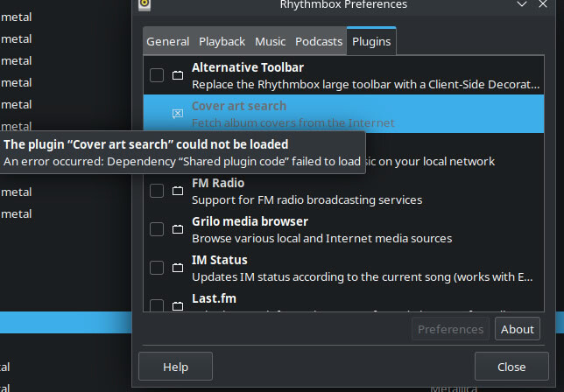Click the Grilo media browser plugin icon
This screenshot has width=564, height=392.
coord(177,229)
